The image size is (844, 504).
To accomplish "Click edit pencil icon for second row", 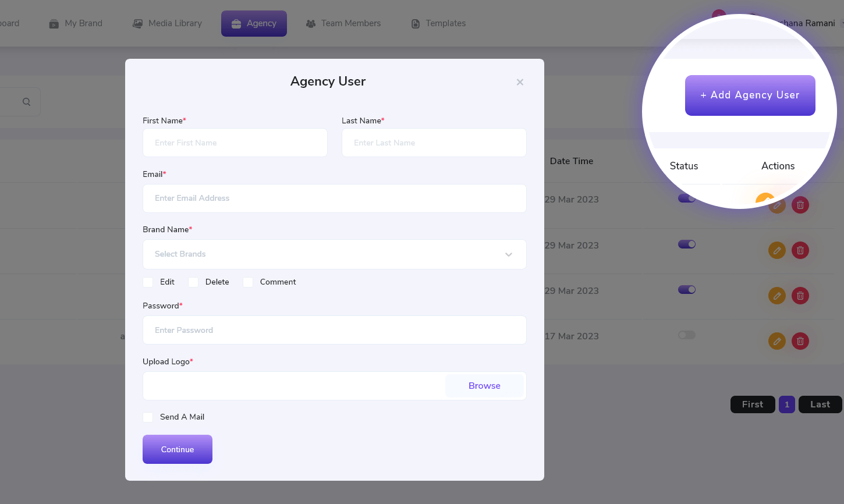I will click(777, 250).
